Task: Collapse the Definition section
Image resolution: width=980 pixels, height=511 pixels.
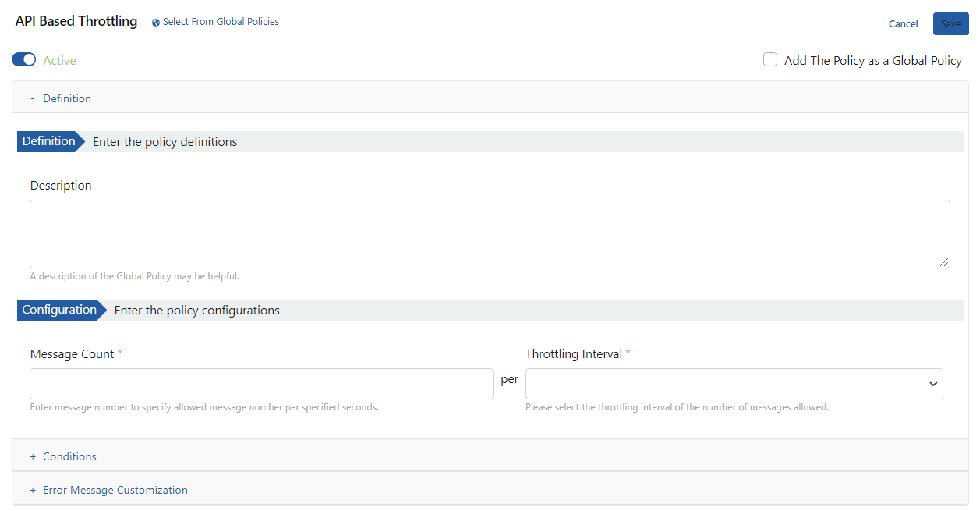Action: 490,98
